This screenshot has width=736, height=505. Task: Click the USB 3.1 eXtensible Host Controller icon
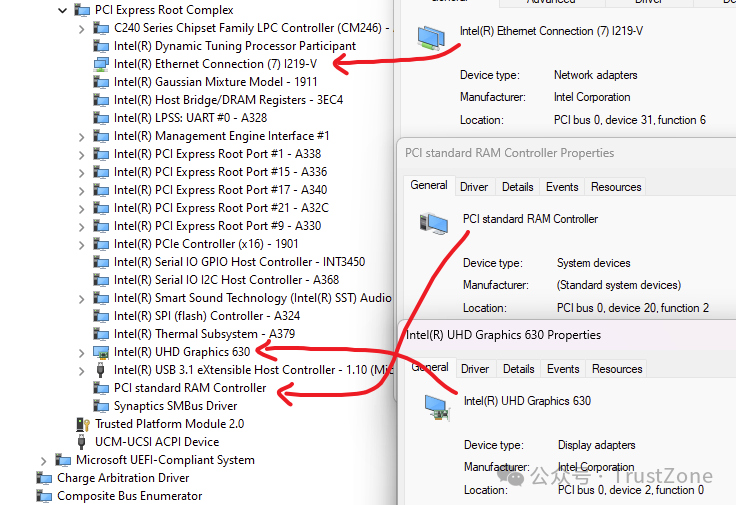[x=101, y=370]
